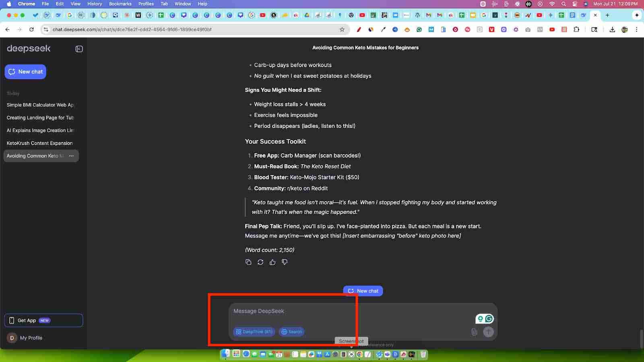644x362 pixels.
Task: Click the red V extension icon
Action: pyautogui.click(x=491, y=29)
